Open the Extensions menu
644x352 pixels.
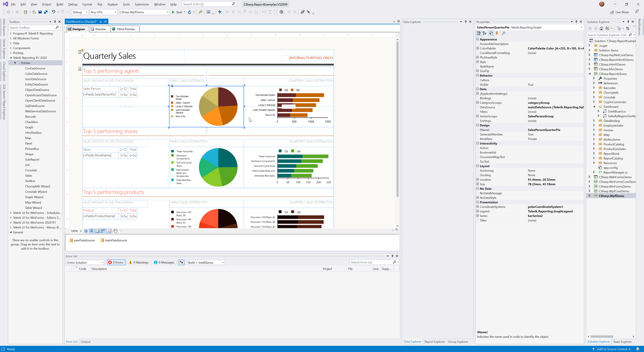(142, 4)
